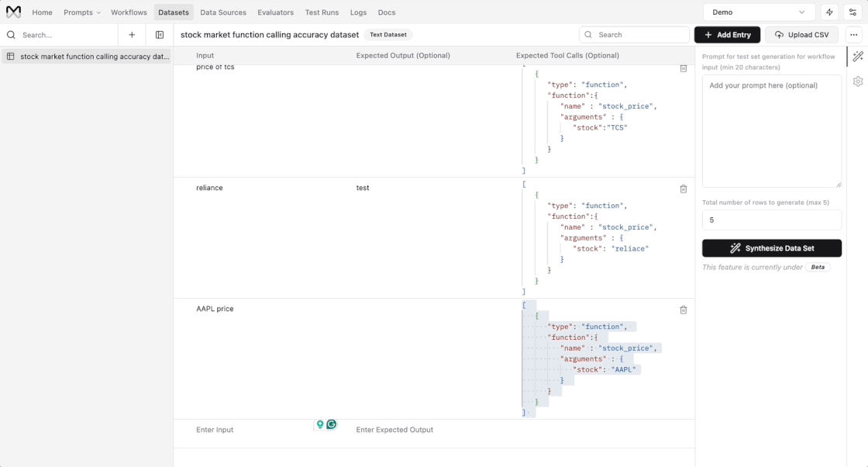Delete the 'price of tcs' entry

[683, 68]
